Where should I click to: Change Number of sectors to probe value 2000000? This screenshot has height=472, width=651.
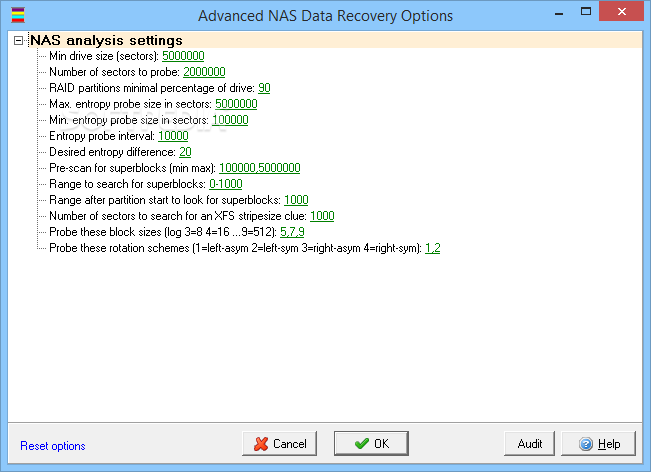click(x=204, y=72)
